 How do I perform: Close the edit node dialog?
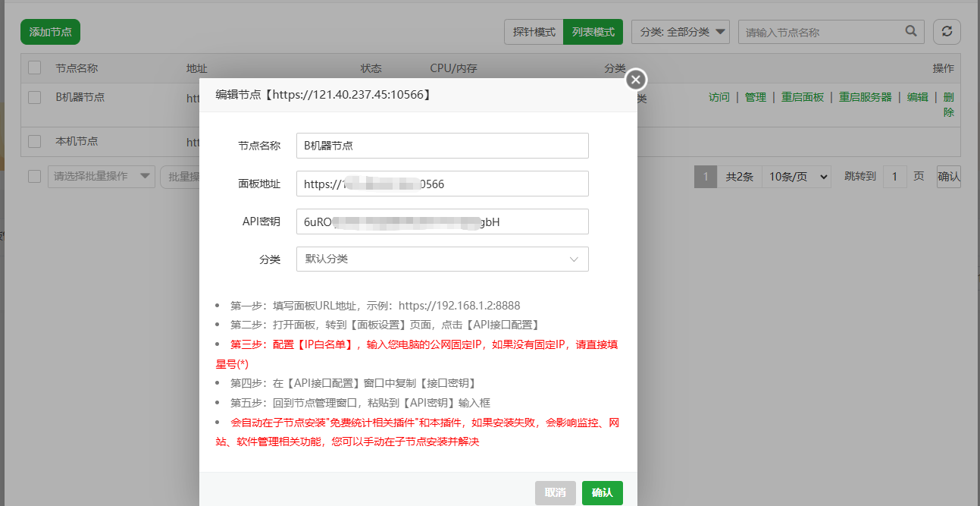[635, 80]
